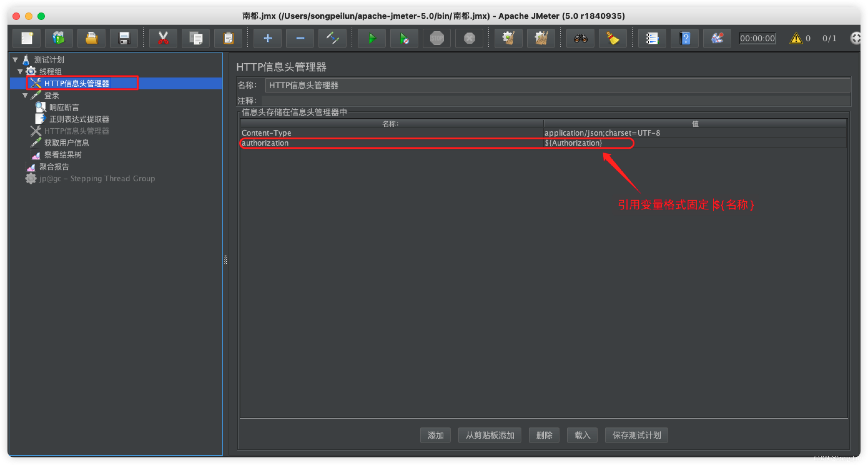Click 从剪贴板添加 to add from clipboard

point(489,435)
